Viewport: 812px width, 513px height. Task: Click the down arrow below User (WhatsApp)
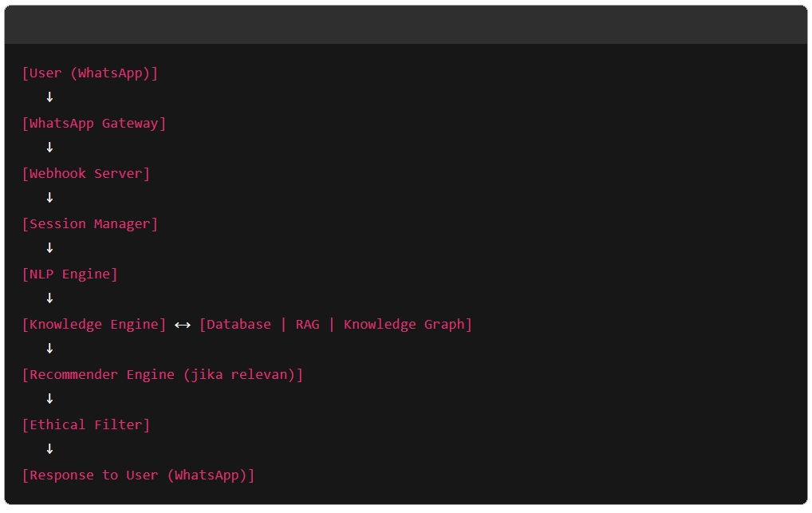pos(49,97)
